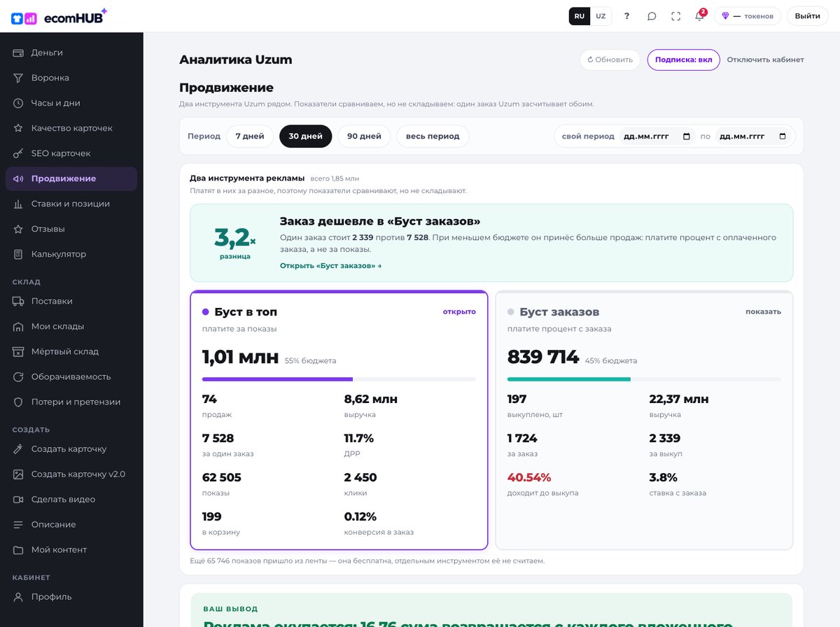Click the star icon for Качество карточек
The height and width of the screenshot is (627, 840).
coord(18,128)
